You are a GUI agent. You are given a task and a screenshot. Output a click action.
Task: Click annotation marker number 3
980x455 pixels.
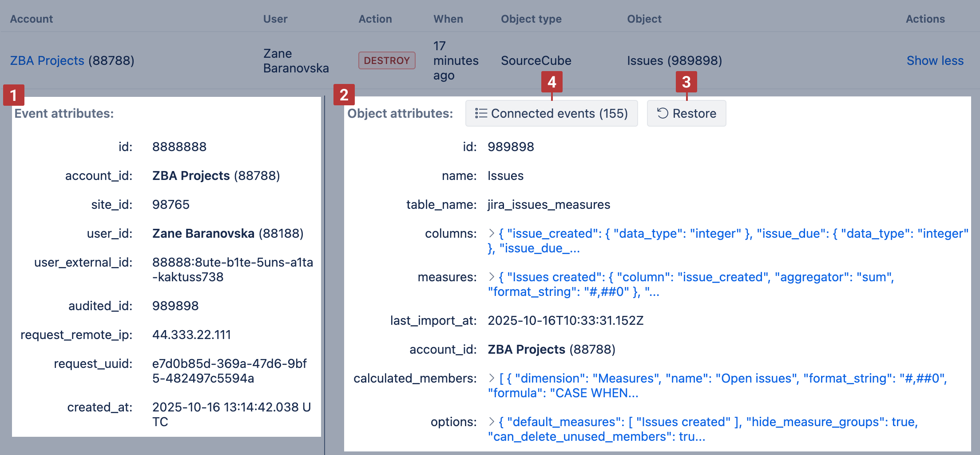click(686, 82)
